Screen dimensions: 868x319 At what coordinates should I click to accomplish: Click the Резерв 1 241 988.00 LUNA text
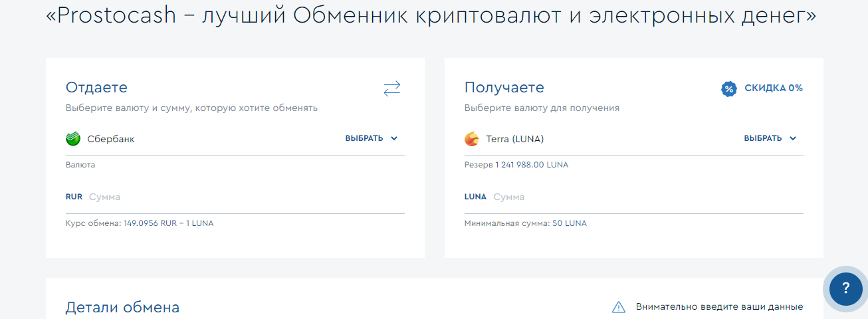pos(516,165)
